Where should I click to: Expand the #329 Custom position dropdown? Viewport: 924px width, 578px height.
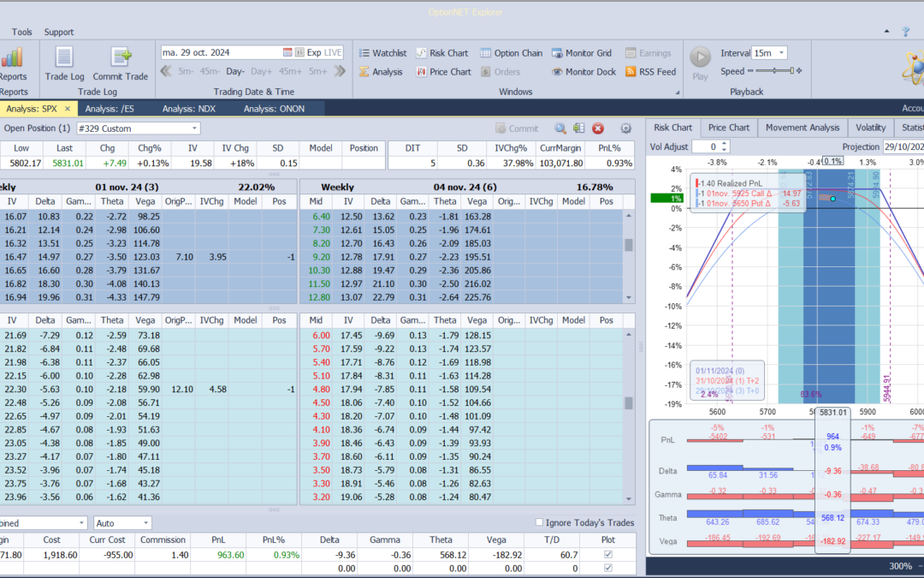(x=195, y=128)
